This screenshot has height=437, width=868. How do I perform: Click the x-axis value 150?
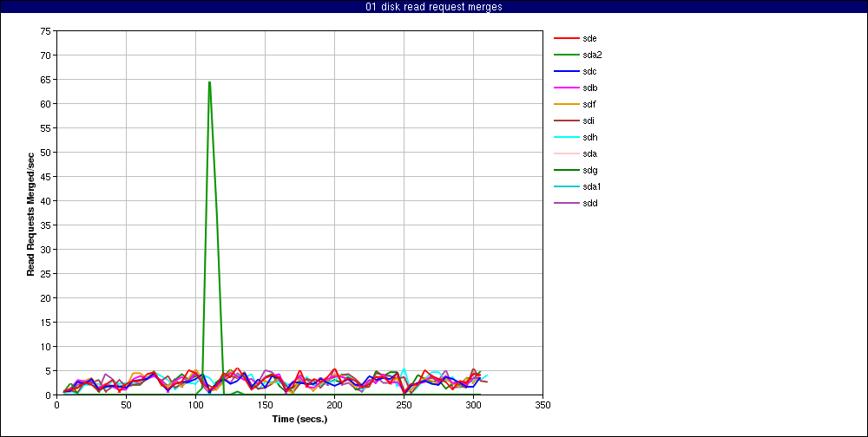(x=265, y=404)
